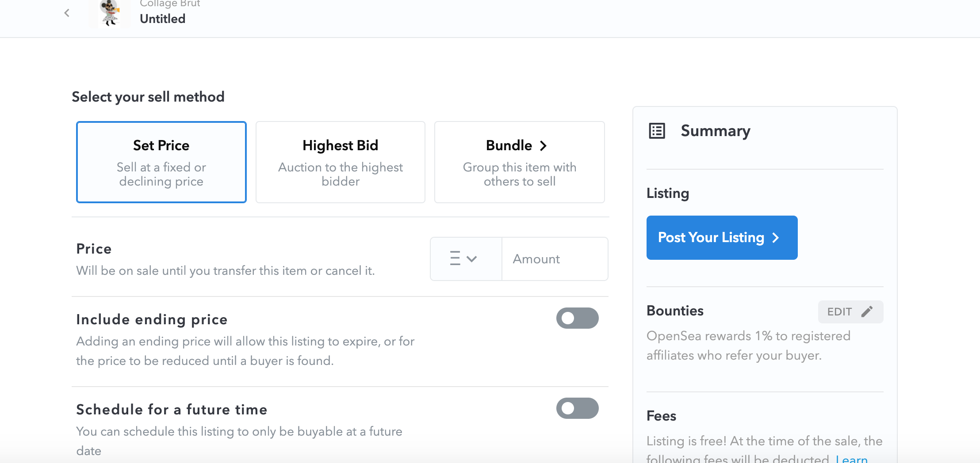Click the Untitled item title
The width and height of the screenshot is (980, 463).
tap(163, 19)
